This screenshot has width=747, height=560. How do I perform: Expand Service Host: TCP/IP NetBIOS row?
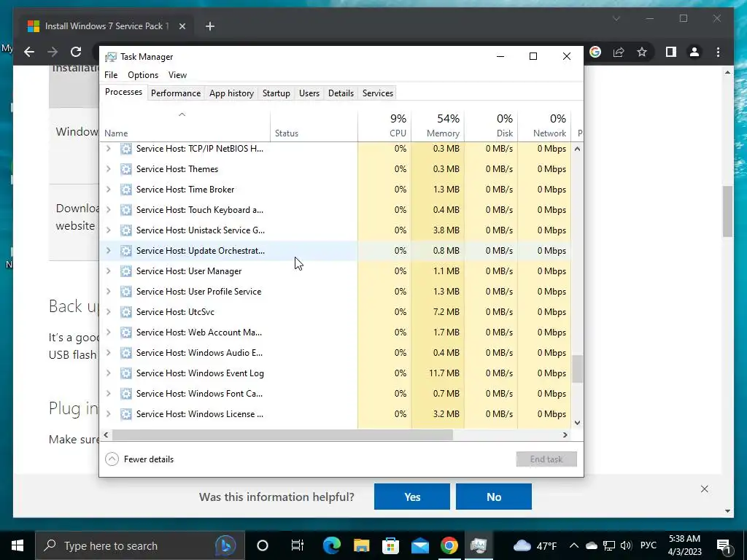[x=109, y=149]
